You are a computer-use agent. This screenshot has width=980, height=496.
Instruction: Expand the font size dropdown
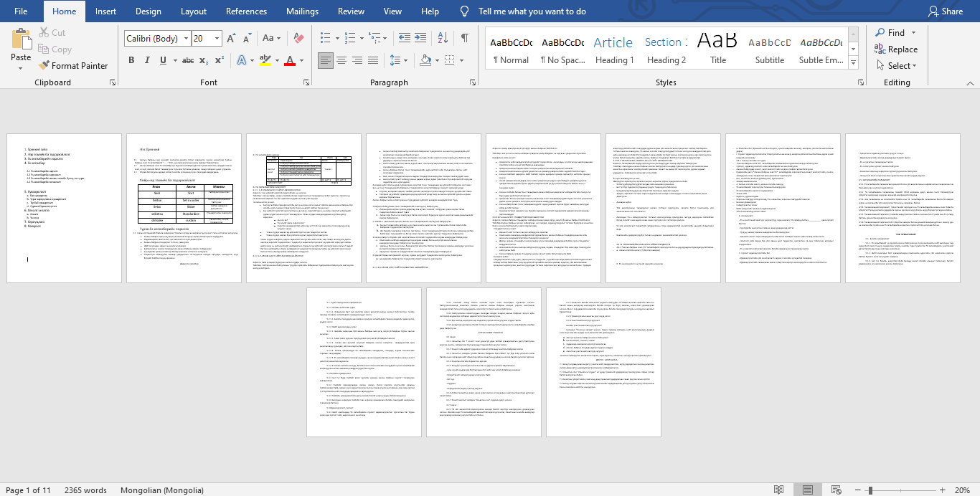(x=217, y=39)
